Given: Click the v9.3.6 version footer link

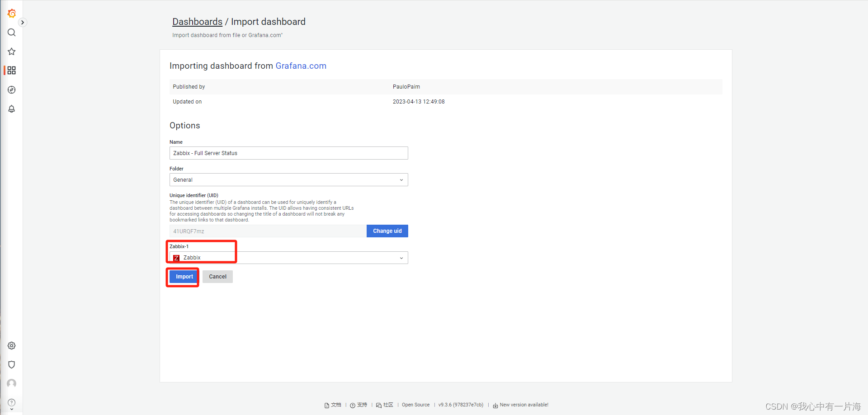Looking at the screenshot, I should tap(461, 405).
